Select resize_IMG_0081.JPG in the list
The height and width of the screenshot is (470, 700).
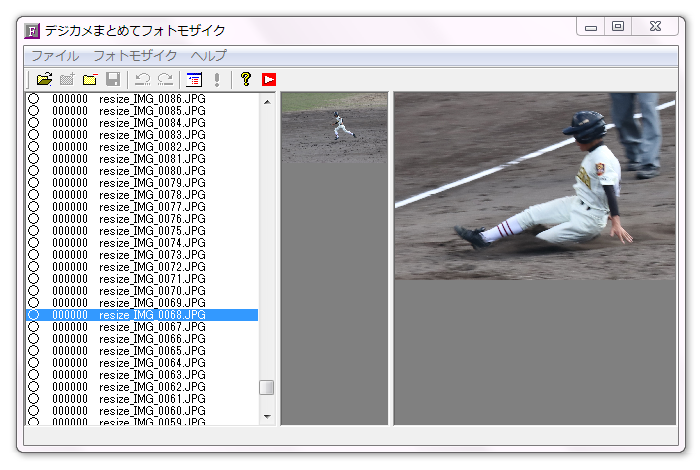[142, 159]
